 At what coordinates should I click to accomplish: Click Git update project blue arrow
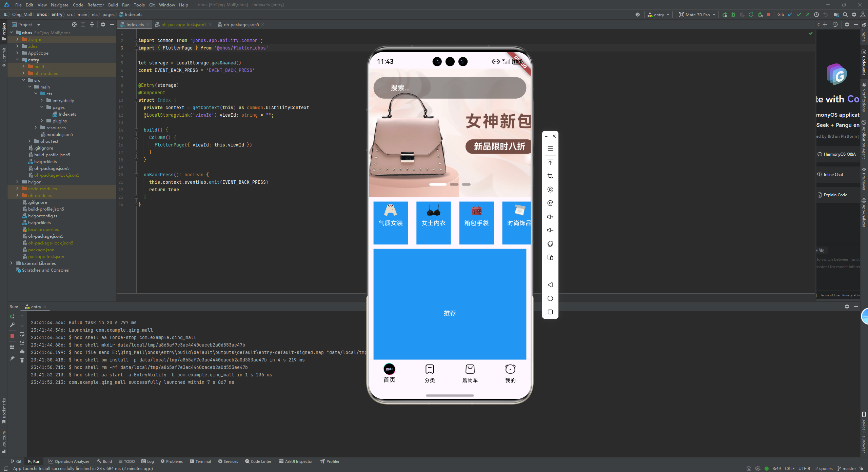click(790, 15)
